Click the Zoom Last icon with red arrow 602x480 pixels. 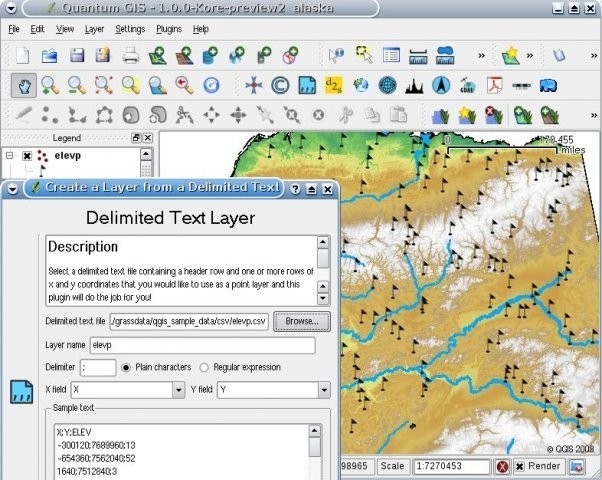pyautogui.click(x=184, y=85)
